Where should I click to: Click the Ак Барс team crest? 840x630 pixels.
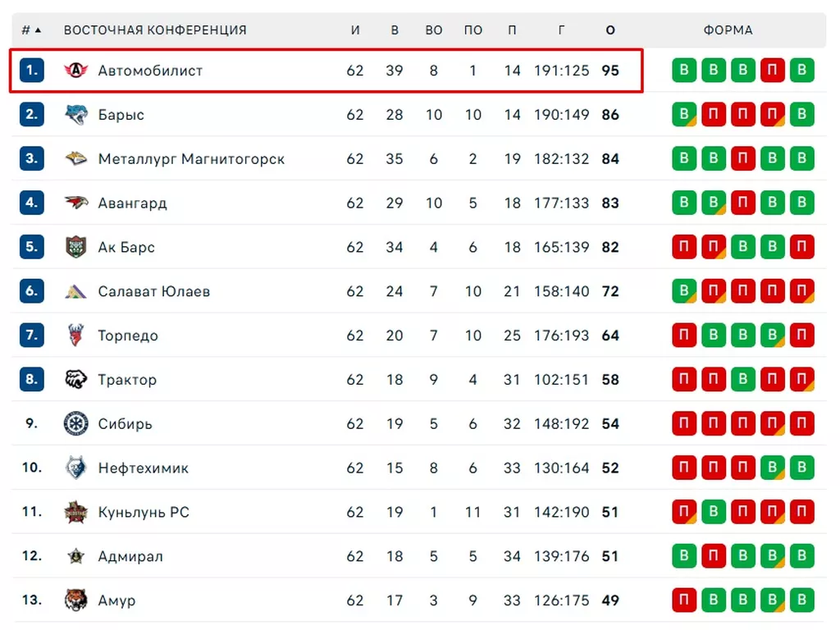pyautogui.click(x=76, y=248)
